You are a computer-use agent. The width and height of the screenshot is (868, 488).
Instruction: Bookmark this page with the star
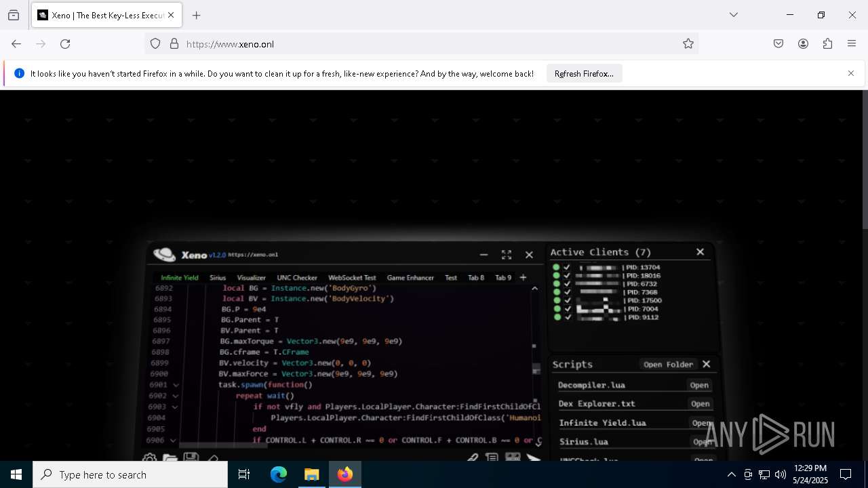pyautogui.click(x=688, y=44)
